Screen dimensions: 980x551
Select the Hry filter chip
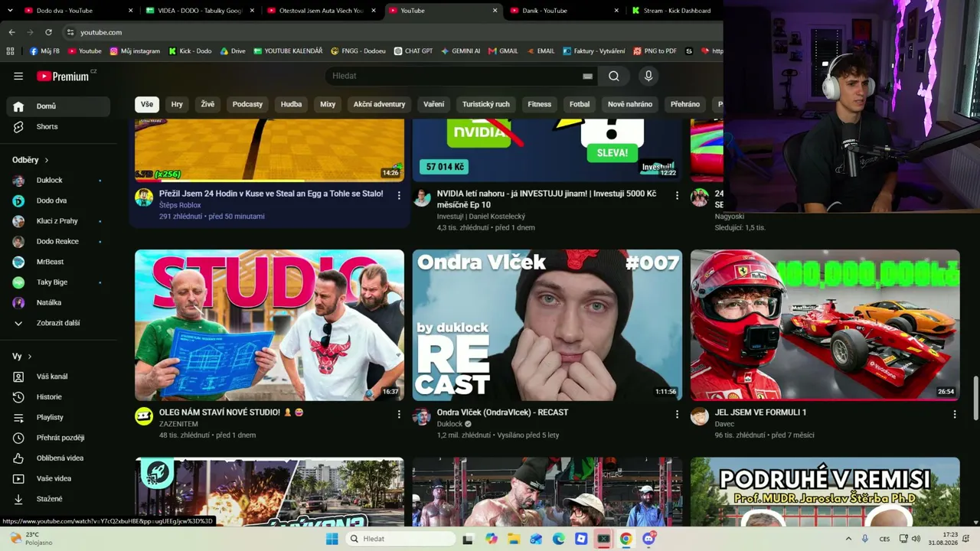pyautogui.click(x=177, y=104)
